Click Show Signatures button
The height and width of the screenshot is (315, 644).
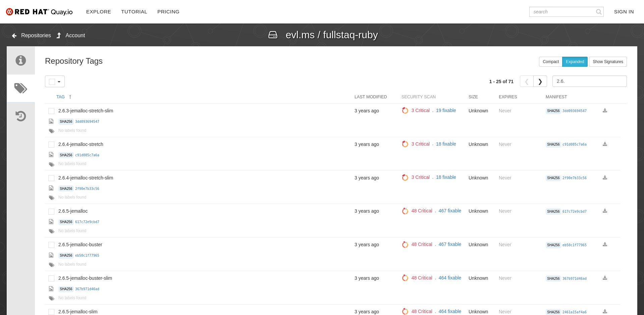(607, 62)
